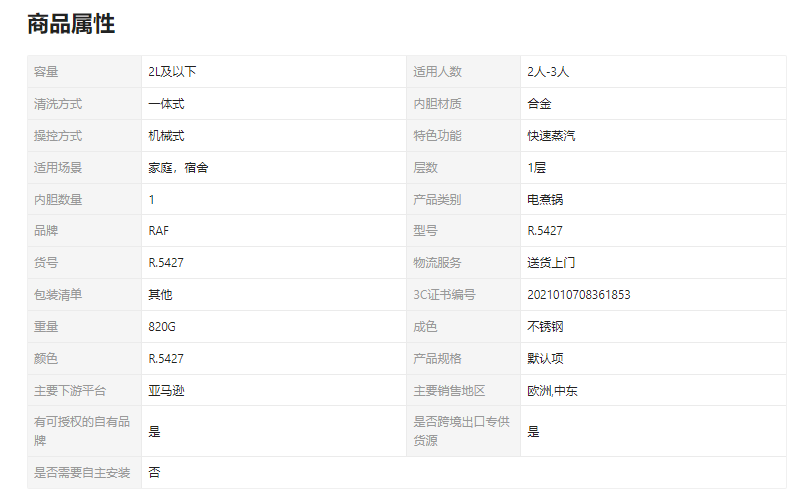The image size is (808, 495).
Task: Click the 型号 value R.5427
Action: pyautogui.click(x=545, y=231)
